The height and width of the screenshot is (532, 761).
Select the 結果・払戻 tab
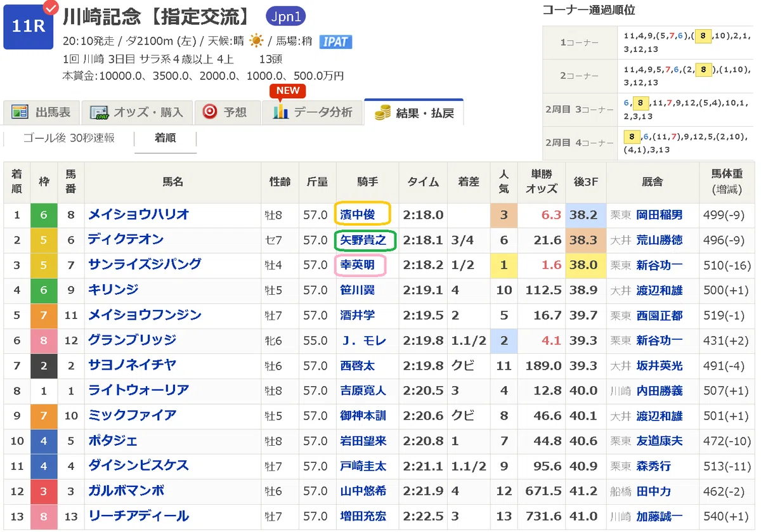pyautogui.click(x=414, y=112)
